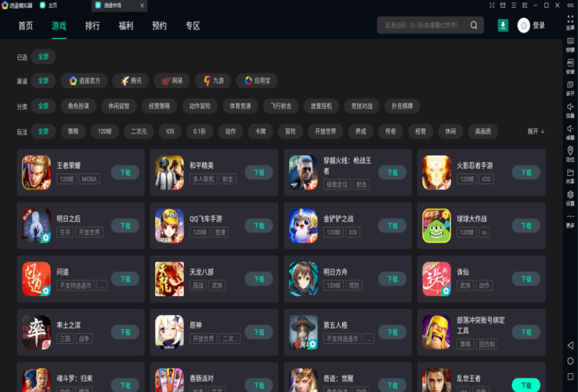Image resolution: width=578 pixels, height=392 pixels.
Task: Click the fullscreen icon in right sidebar
Action: click(570, 21)
